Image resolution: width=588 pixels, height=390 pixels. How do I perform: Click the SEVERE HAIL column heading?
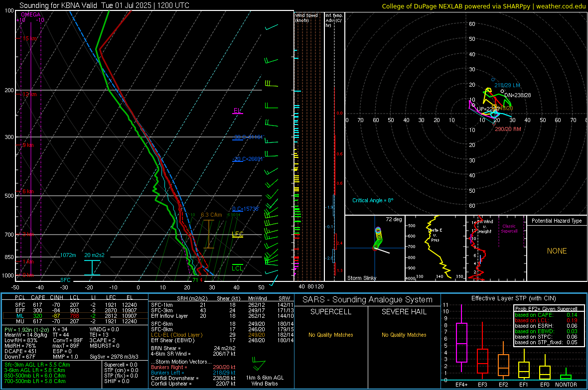404,312
